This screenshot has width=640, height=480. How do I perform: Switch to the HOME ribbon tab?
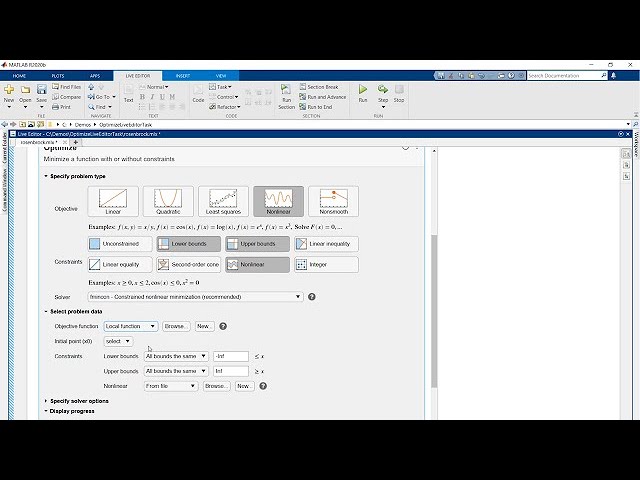coord(19,76)
